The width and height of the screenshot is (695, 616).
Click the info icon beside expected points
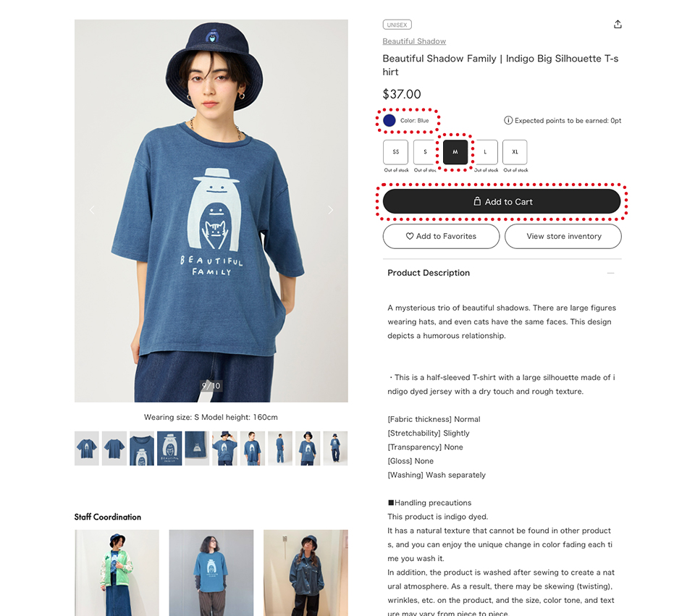[x=508, y=121]
